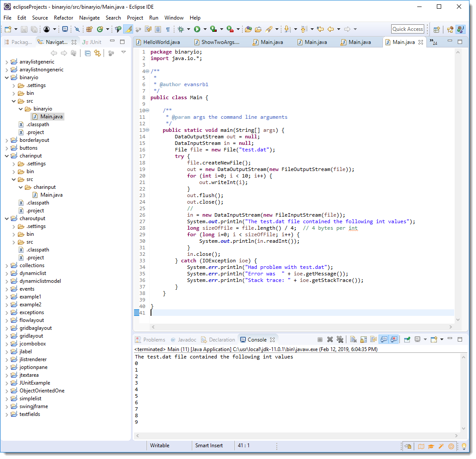Viewport: 476px width, 459px height.
Task: Click the Search flashlight icon in toolbar
Action: [269, 29]
